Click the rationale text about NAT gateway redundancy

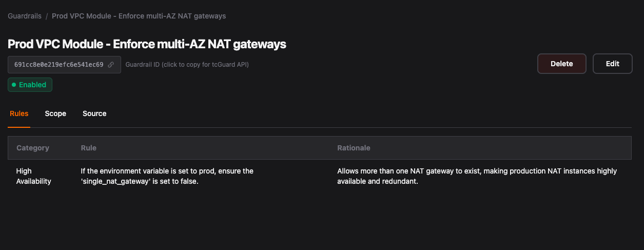point(477,176)
